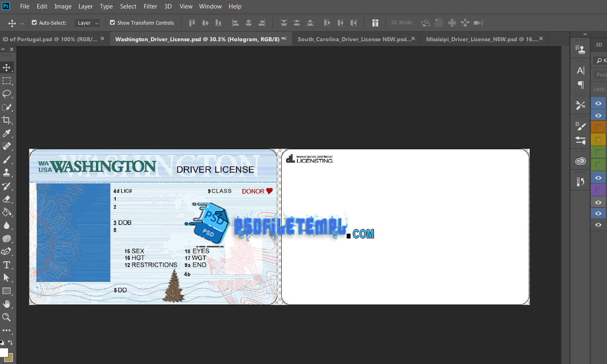The width and height of the screenshot is (607, 364).
Task: Open the Creative Cloud Libraries panel icon
Action: tap(580, 161)
